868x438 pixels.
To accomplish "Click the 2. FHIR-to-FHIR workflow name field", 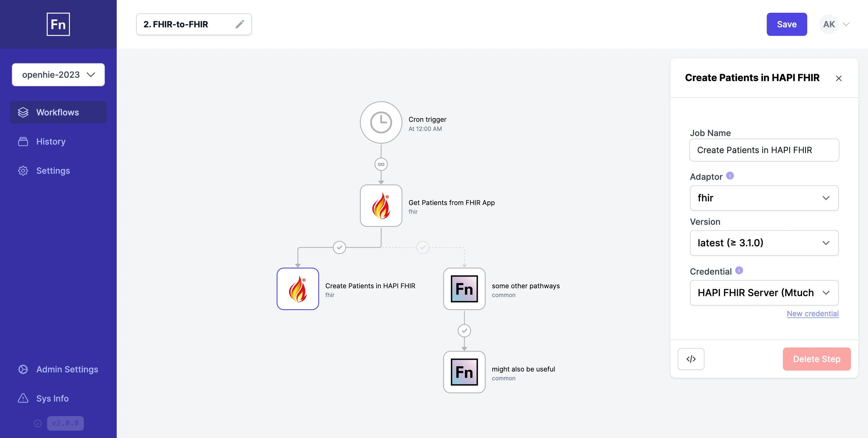I will (194, 24).
